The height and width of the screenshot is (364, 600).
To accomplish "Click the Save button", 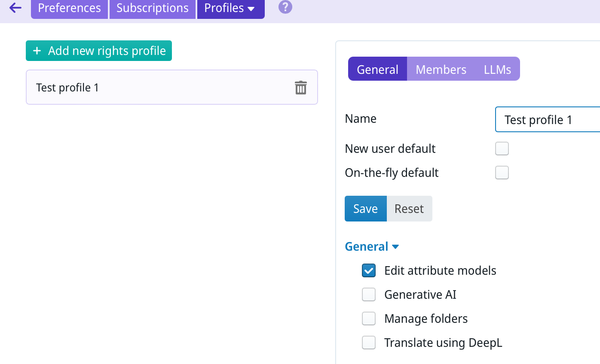I will click(365, 209).
